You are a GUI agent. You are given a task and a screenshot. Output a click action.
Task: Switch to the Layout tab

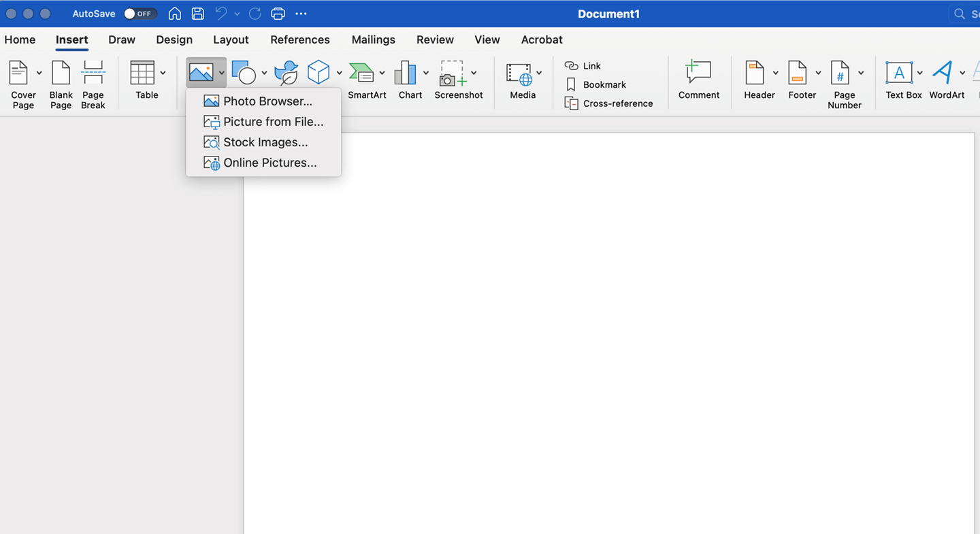coord(231,39)
